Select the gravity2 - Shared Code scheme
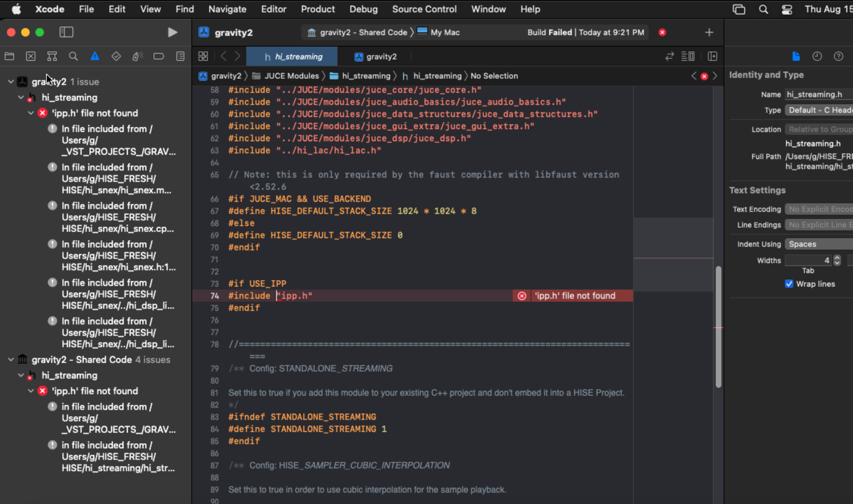This screenshot has height=504, width=853. pyautogui.click(x=357, y=32)
